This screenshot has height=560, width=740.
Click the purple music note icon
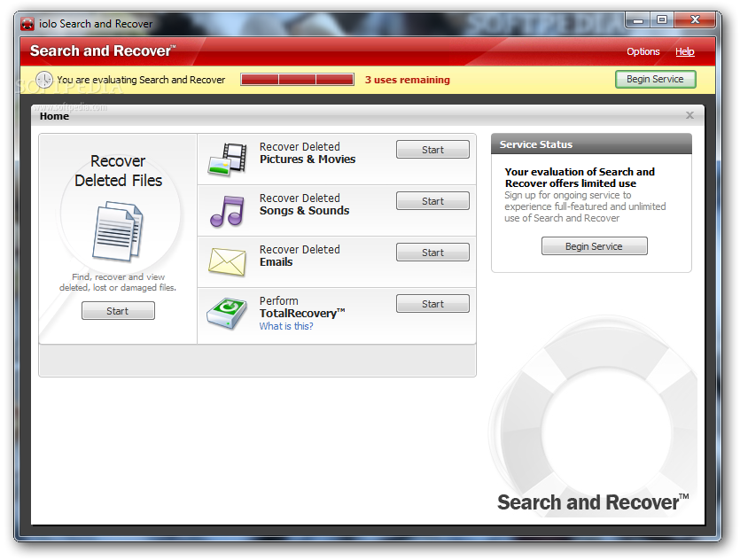pyautogui.click(x=227, y=211)
